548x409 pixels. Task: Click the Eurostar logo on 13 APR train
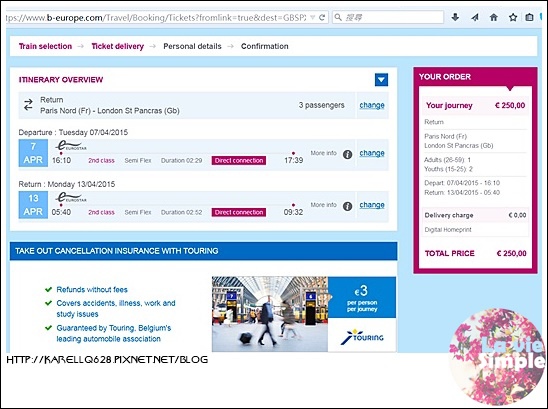coord(71,198)
